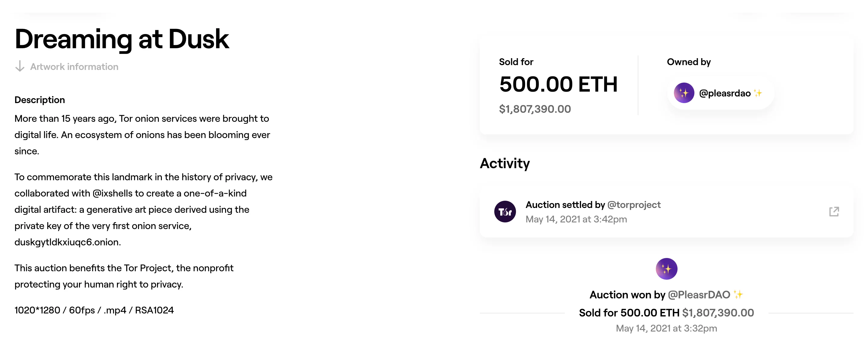
Task: Open the auction settlement external link icon
Action: [834, 212]
